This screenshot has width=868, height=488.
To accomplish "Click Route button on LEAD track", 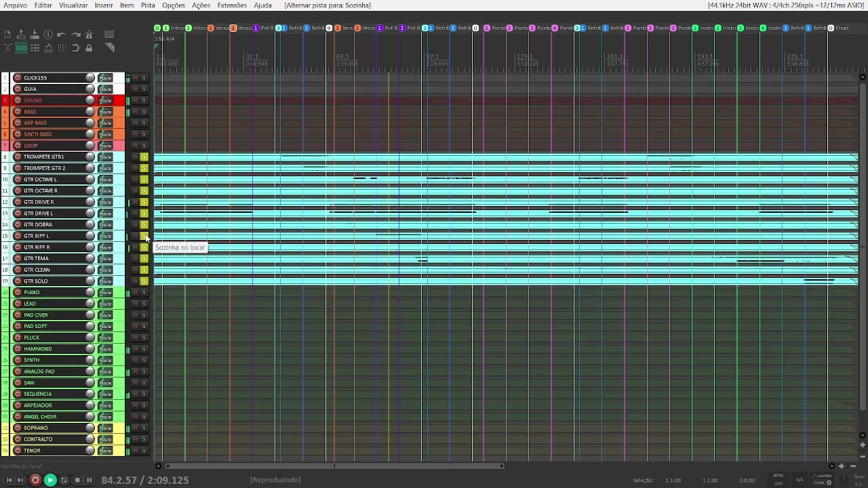I will click(105, 304).
